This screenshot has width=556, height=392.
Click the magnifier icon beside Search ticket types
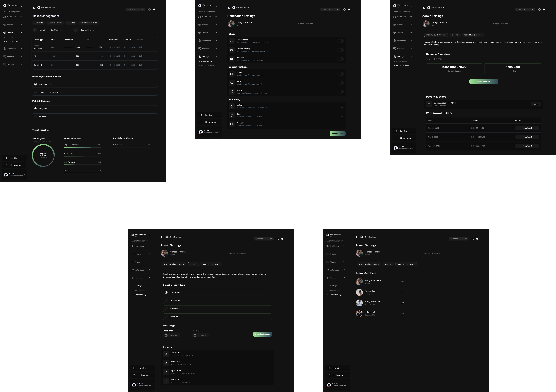[x=76, y=30]
